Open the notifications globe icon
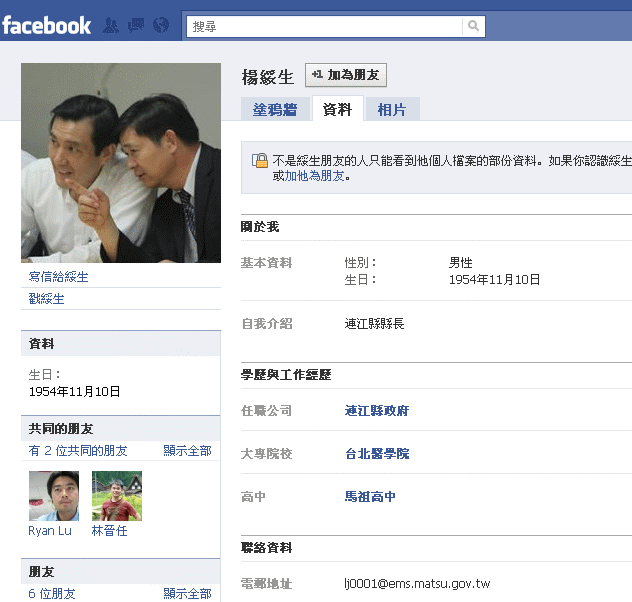This screenshot has width=632, height=602. (x=161, y=25)
